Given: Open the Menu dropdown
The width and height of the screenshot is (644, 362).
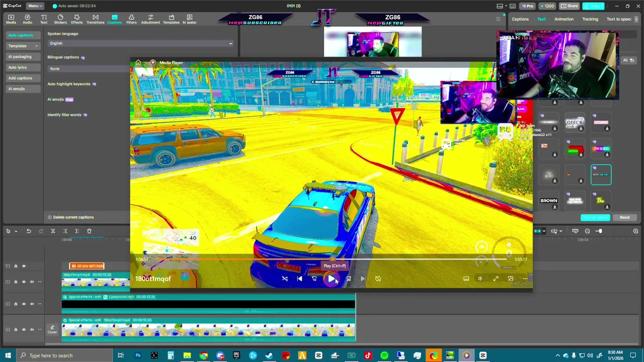Looking at the screenshot, I should click(x=34, y=6).
